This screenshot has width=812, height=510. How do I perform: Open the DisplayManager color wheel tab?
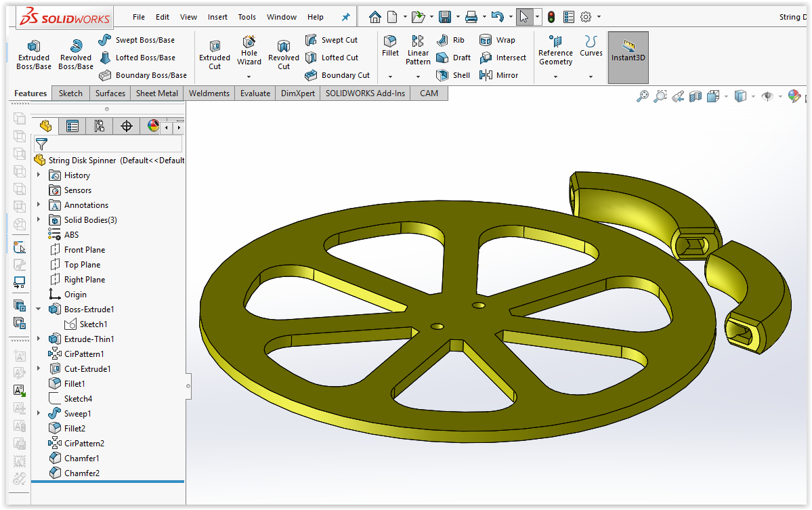pos(153,126)
